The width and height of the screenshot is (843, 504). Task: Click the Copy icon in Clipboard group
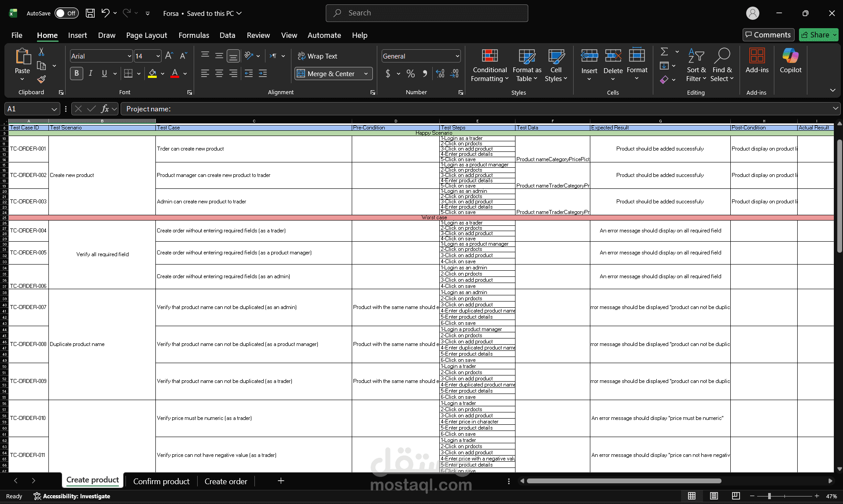[41, 66]
